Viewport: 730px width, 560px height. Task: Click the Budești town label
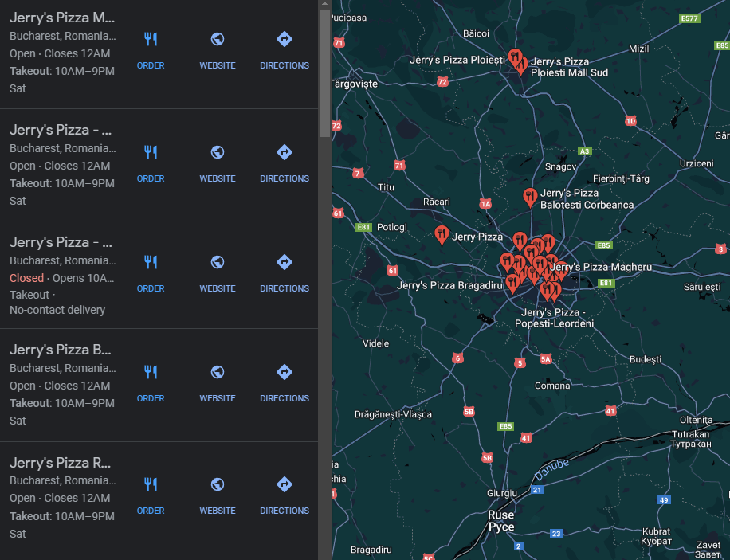click(x=646, y=359)
